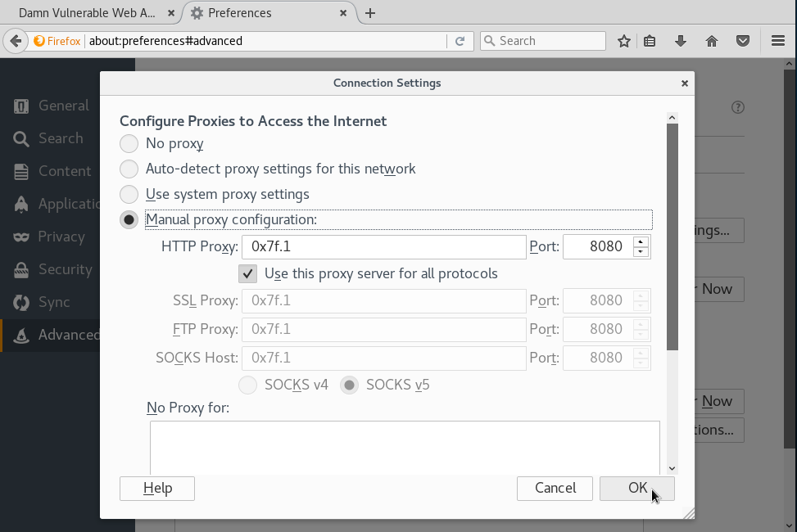
Task: Click the browser back arrow button
Action: [16, 41]
